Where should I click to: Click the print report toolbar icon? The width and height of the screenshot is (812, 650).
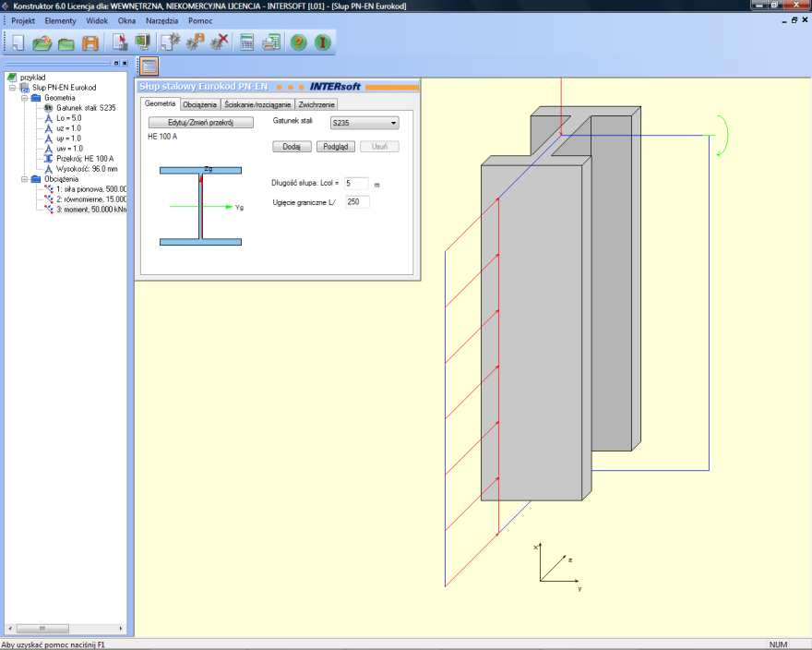point(271,42)
